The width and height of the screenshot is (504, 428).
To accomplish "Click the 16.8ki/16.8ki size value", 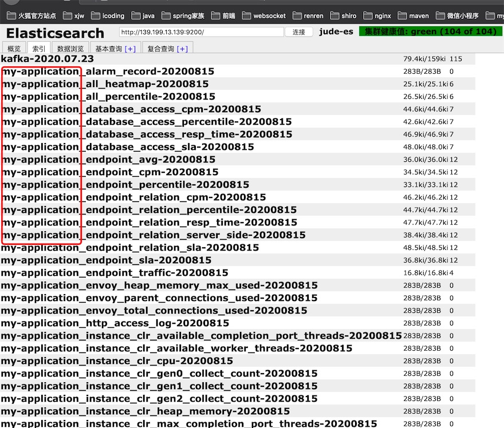I will (426, 272).
